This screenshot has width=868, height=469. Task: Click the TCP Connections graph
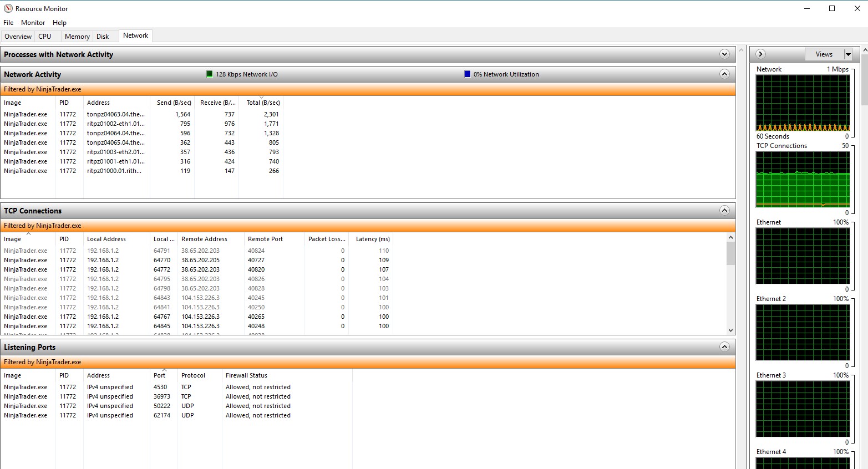803,180
